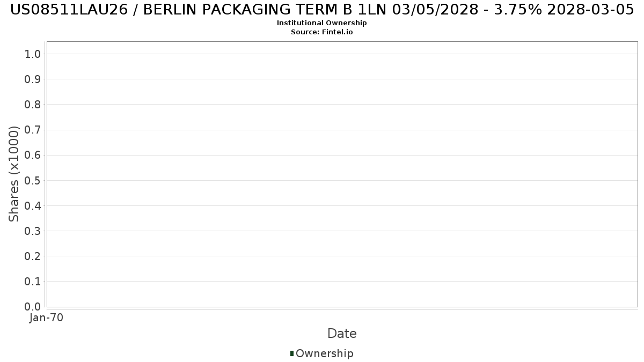Click the 0.3 y-axis tick label
Image resolution: width=644 pixels, height=362 pixels.
[x=33, y=231]
